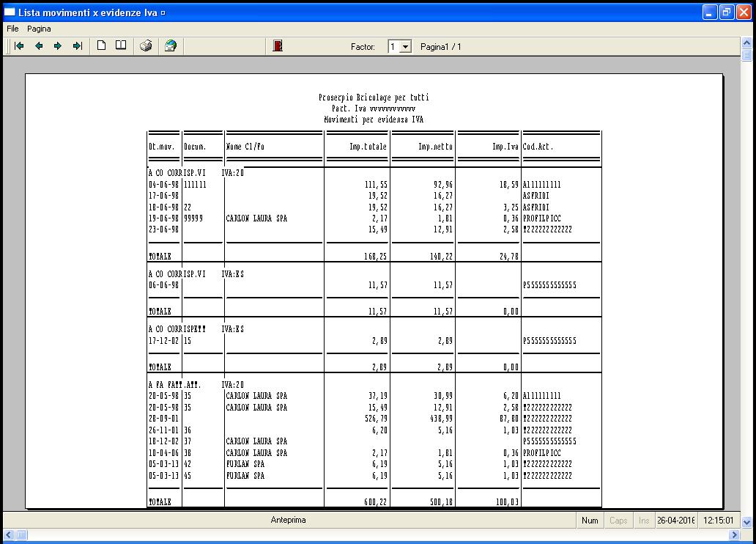Click the Factor: label
This screenshot has width=756, height=544.
363,47
